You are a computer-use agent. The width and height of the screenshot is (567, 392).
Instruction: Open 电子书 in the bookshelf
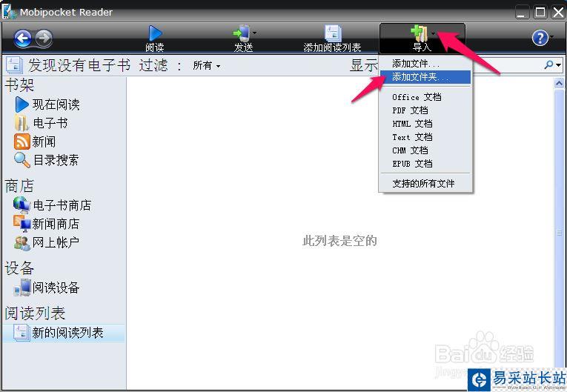pyautogui.click(x=50, y=123)
